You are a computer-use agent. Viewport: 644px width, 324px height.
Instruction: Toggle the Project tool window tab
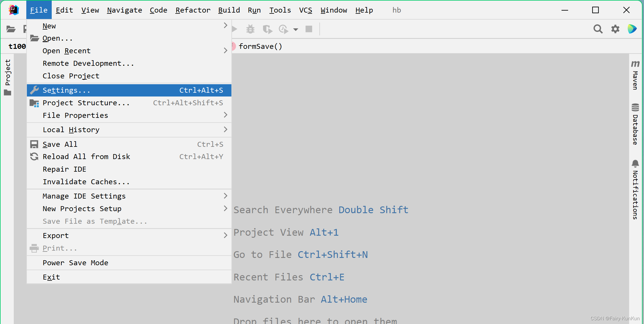(8, 77)
